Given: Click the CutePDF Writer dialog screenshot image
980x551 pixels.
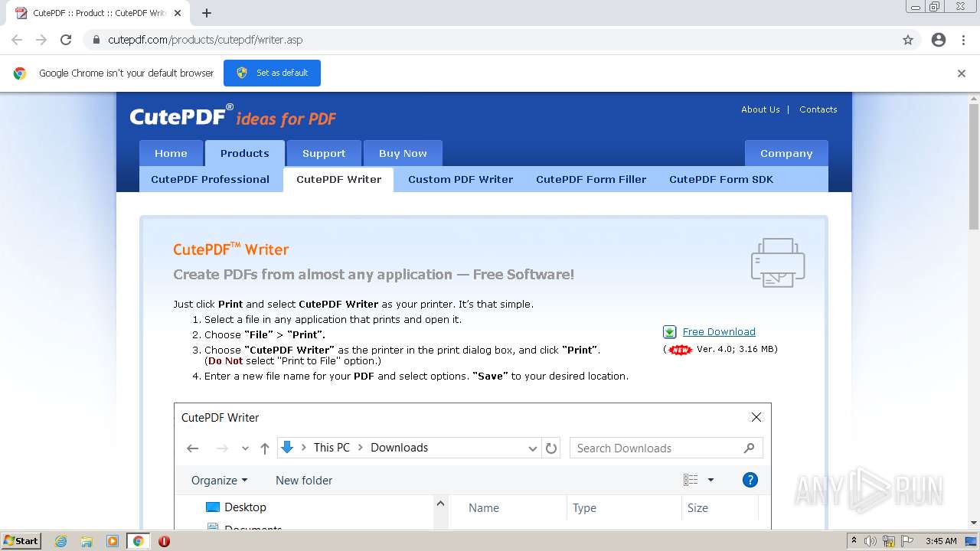Looking at the screenshot, I should 472,465.
